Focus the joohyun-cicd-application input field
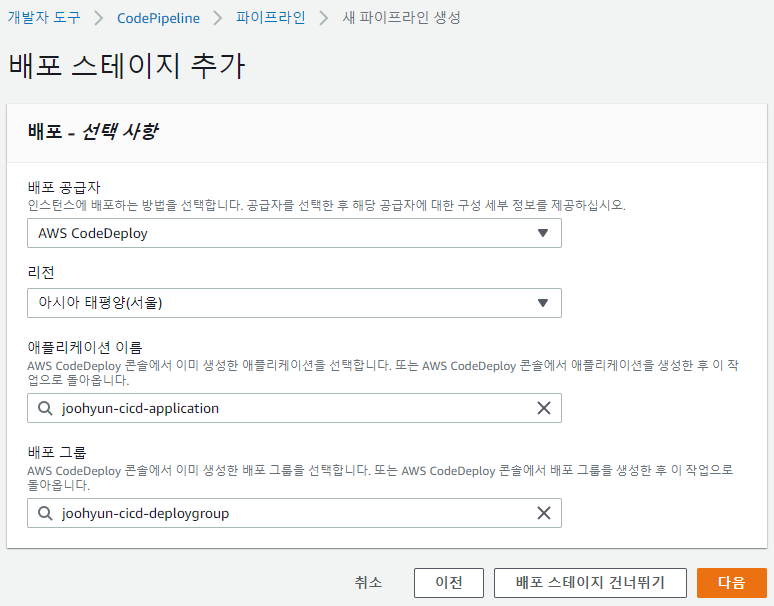The width and height of the screenshot is (774, 606). (x=294, y=408)
